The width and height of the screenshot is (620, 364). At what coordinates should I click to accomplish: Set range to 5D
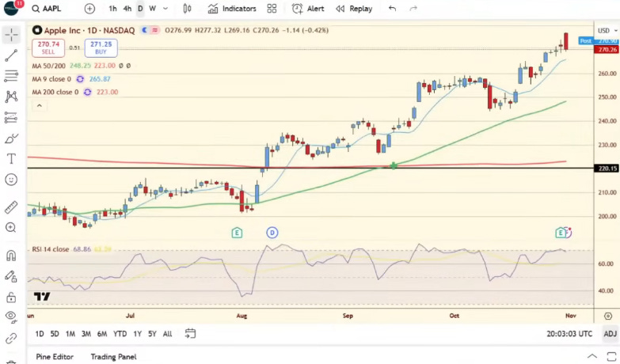pyautogui.click(x=55, y=334)
